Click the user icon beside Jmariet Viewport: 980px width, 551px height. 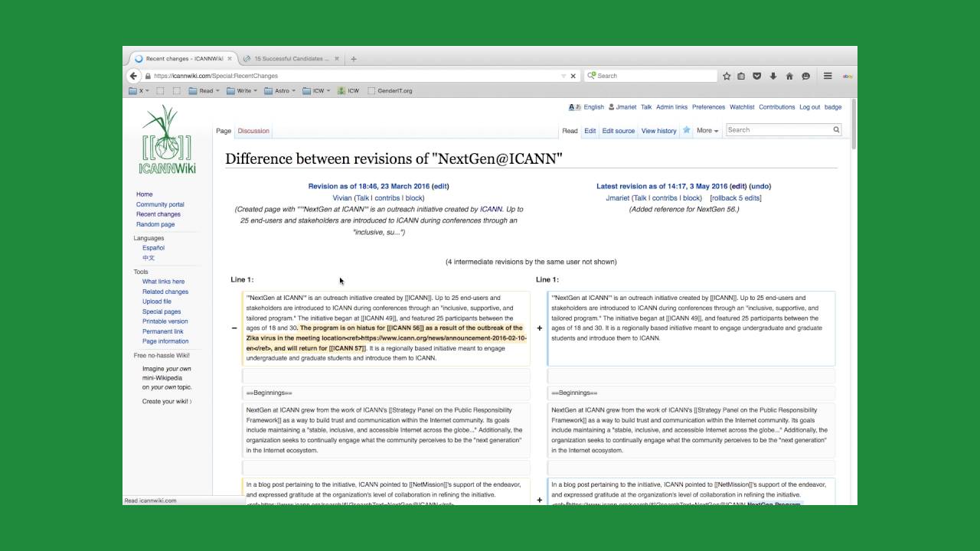[611, 107]
